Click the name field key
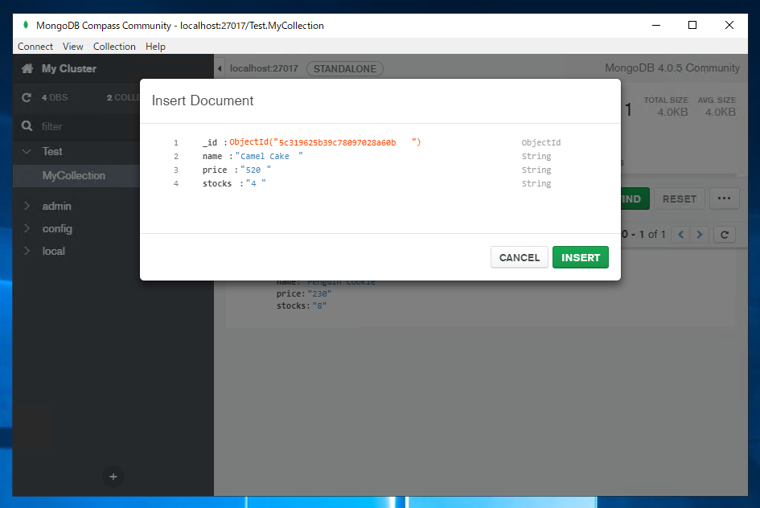The height and width of the screenshot is (508, 760). click(x=212, y=156)
